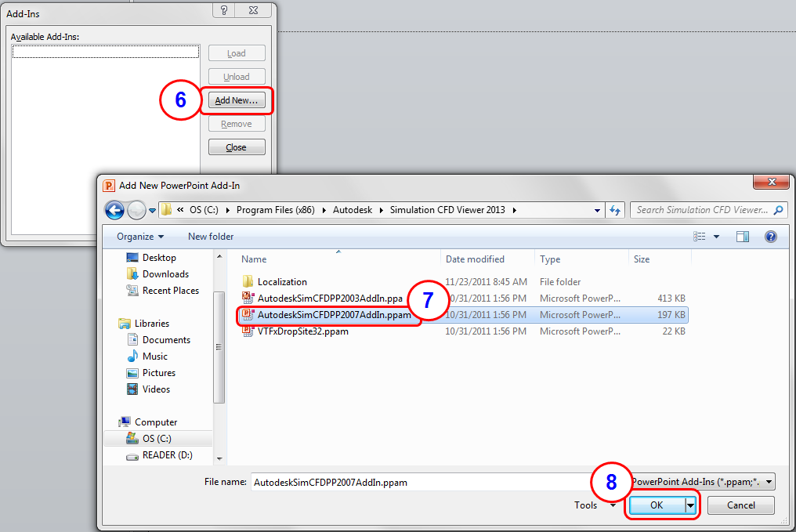Select AutodeskSimCFDPP2003AddIn.ppa file
This screenshot has width=796, height=532.
330,299
